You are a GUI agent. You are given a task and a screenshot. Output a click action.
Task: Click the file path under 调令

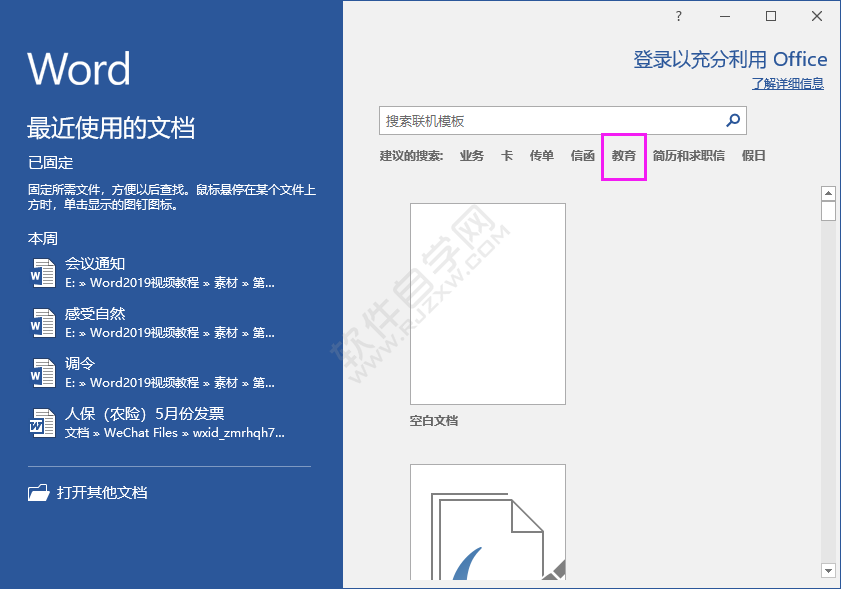pyautogui.click(x=169, y=382)
